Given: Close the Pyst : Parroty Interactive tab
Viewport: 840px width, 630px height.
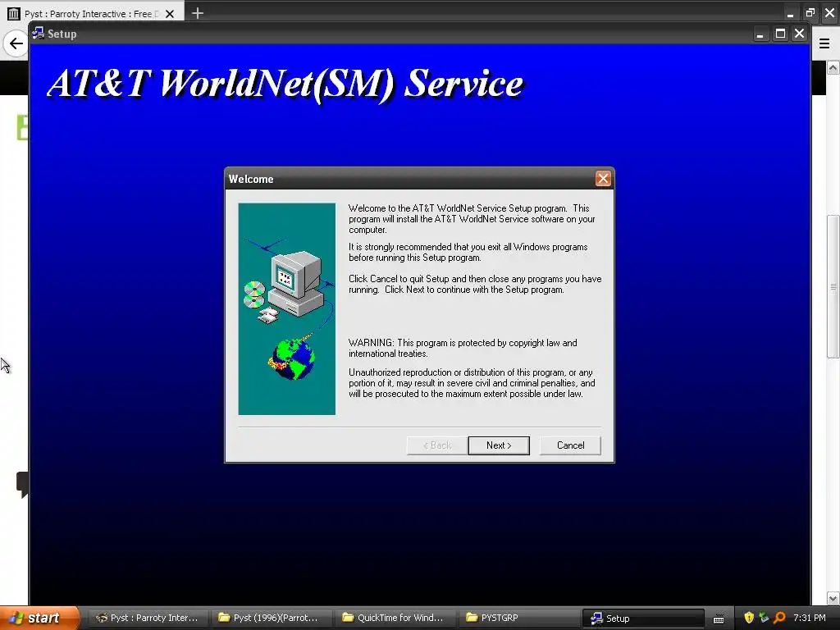Looking at the screenshot, I should pyautogui.click(x=170, y=14).
